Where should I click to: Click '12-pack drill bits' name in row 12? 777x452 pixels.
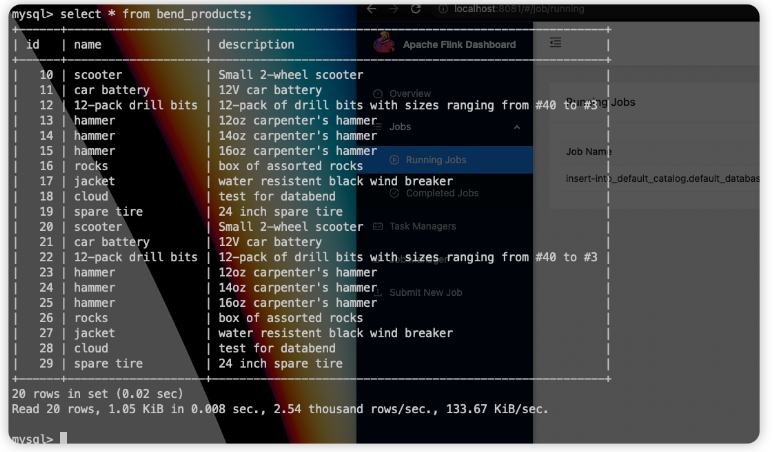[x=136, y=105]
